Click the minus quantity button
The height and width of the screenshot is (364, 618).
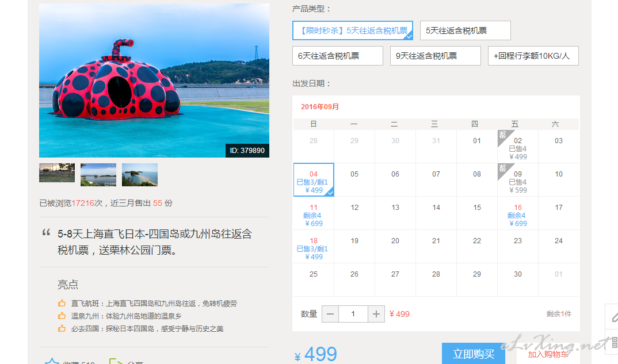point(330,314)
